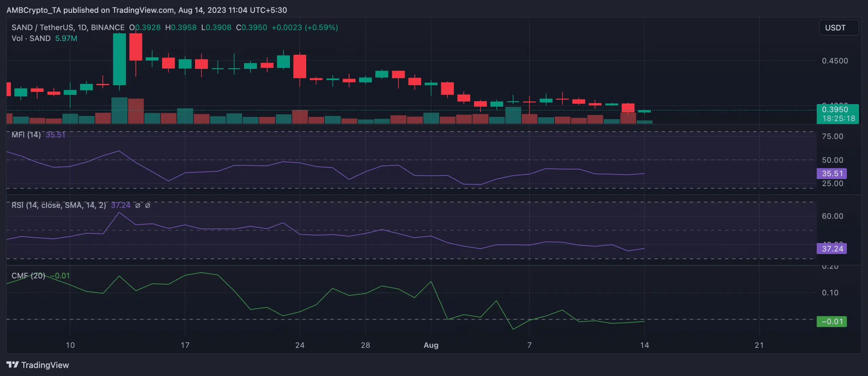Click the 0.10 CMF axis label

click(x=830, y=293)
